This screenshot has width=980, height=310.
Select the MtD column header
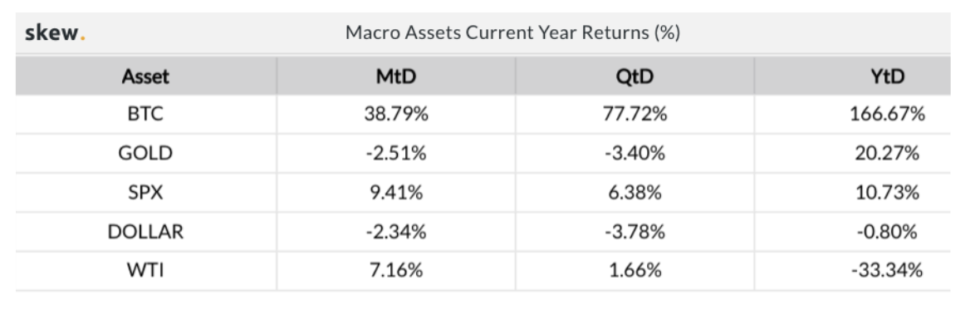(x=396, y=76)
